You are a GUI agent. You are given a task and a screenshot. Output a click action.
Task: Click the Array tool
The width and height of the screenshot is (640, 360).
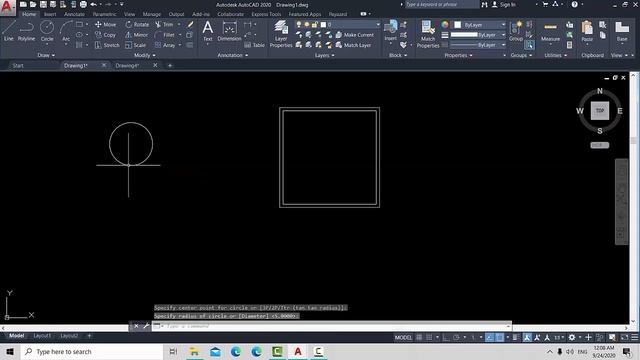pos(165,45)
